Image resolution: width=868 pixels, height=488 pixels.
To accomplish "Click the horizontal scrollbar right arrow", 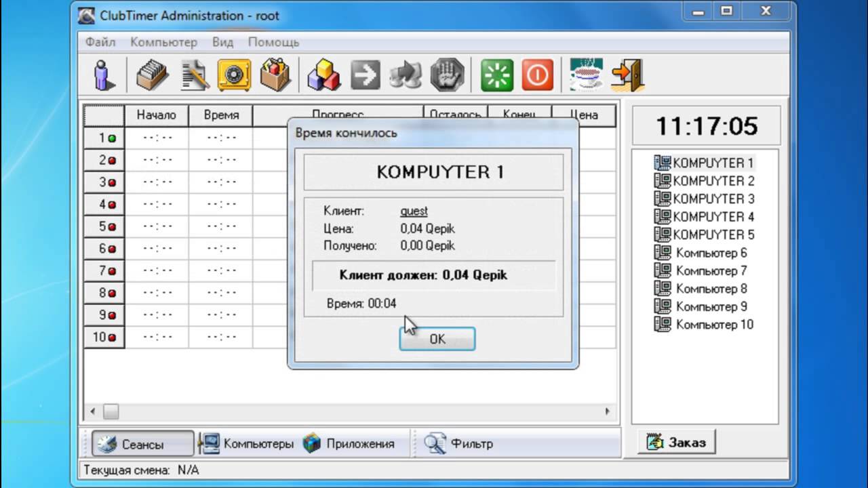I will coord(608,411).
